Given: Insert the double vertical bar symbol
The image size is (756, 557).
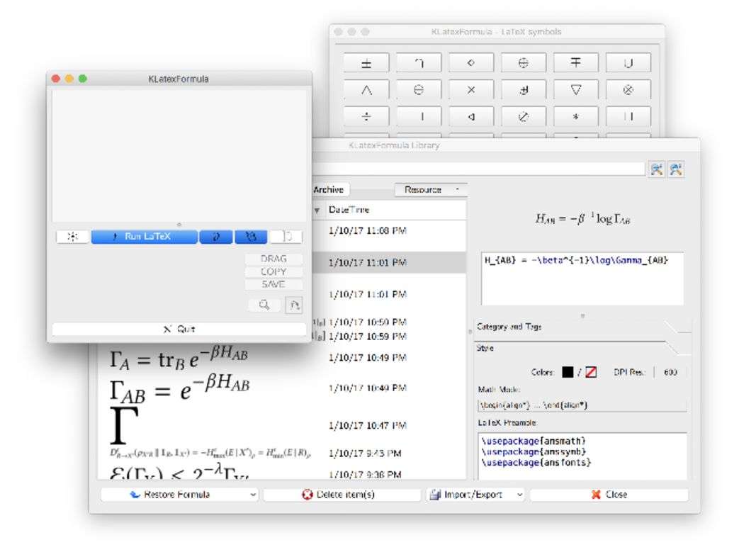Looking at the screenshot, I should [x=628, y=116].
